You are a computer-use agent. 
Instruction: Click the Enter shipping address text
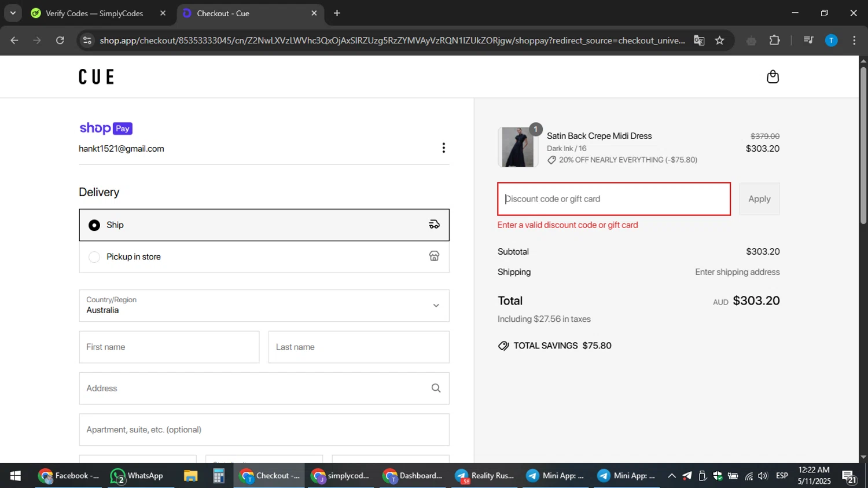coord(737,272)
